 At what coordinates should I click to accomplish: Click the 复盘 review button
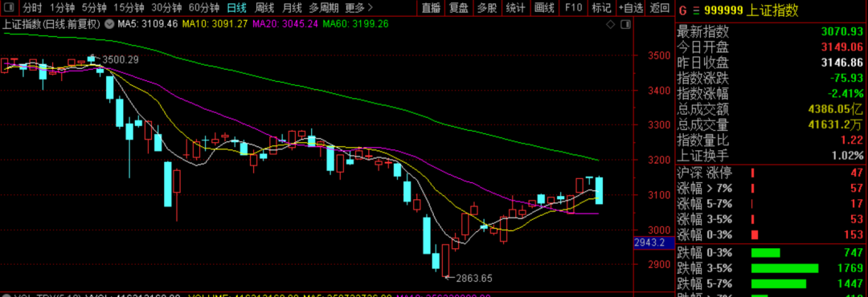[x=459, y=8]
